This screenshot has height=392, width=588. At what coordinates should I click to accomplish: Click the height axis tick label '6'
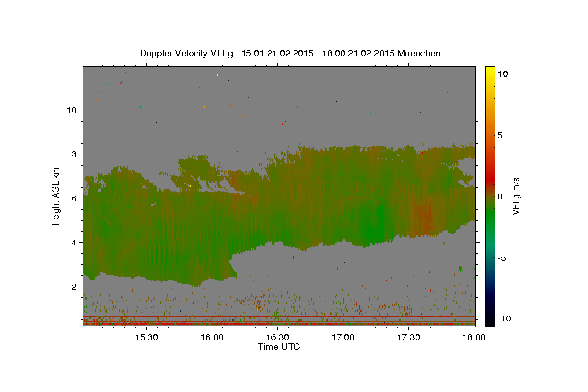click(x=74, y=198)
